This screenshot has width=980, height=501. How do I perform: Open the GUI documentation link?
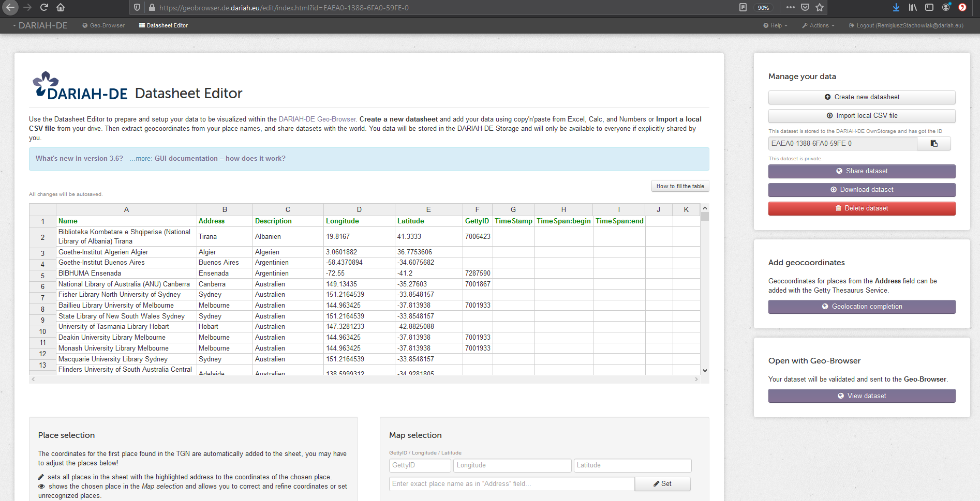coord(220,159)
